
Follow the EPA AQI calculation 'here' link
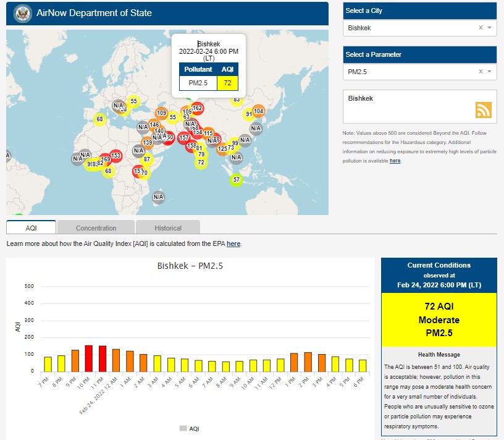(233, 243)
